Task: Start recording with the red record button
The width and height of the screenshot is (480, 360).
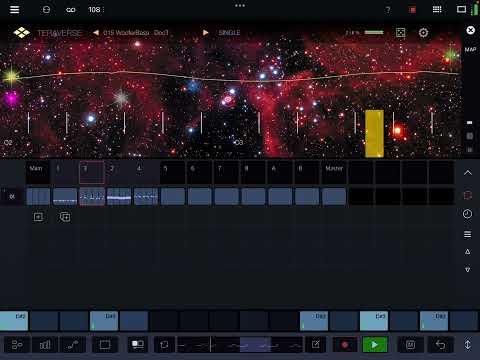Action: [345, 345]
